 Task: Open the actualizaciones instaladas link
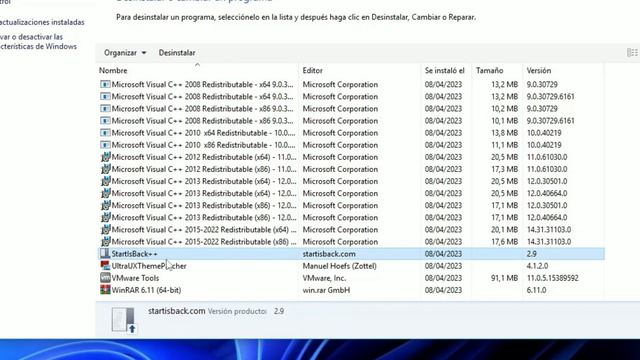point(42,22)
